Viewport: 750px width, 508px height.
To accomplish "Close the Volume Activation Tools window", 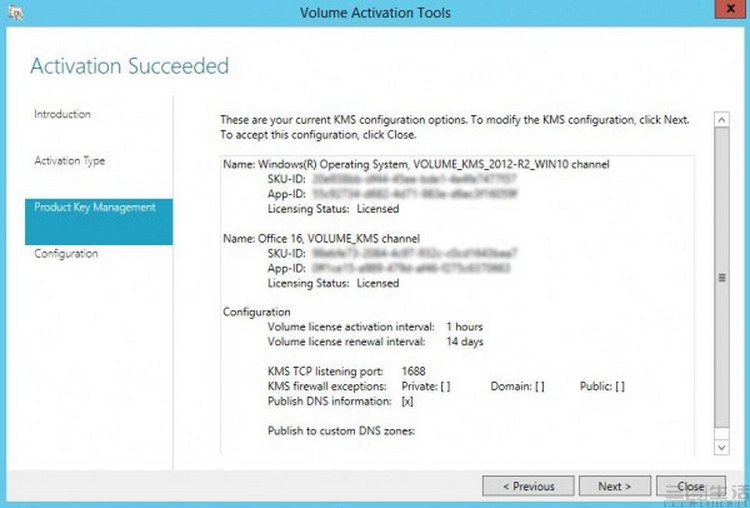I will point(730,10).
